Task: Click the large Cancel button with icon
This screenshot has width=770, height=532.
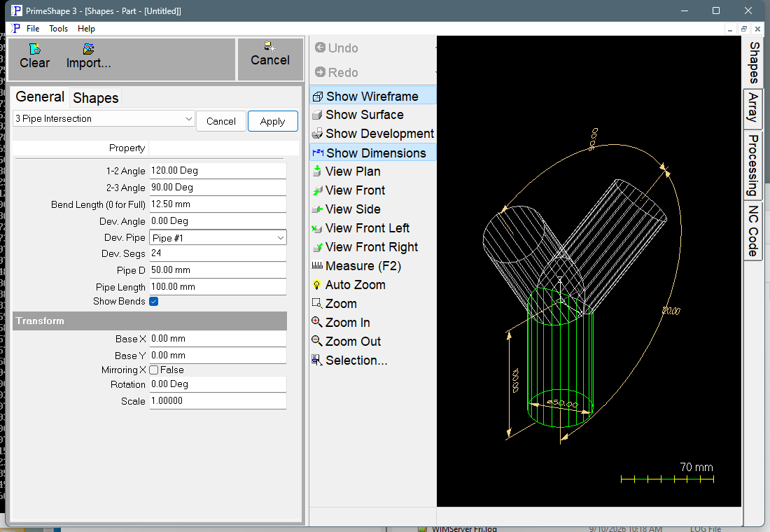Action: tap(270, 59)
